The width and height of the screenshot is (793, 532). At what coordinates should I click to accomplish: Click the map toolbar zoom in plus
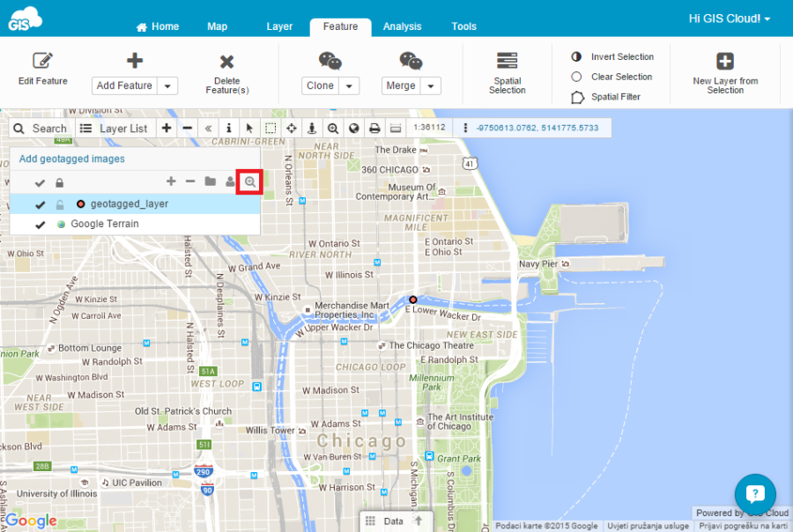coord(167,128)
